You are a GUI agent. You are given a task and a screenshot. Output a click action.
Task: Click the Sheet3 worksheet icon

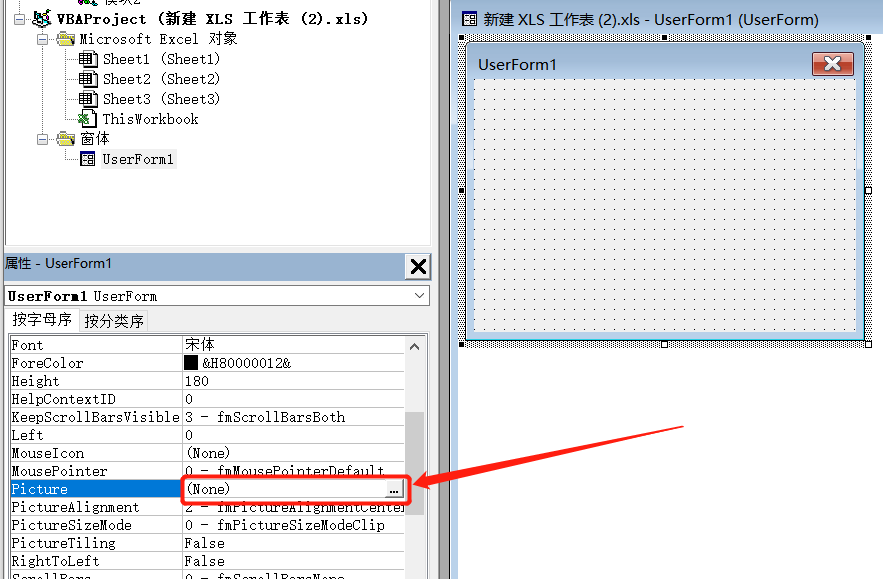[x=87, y=99]
